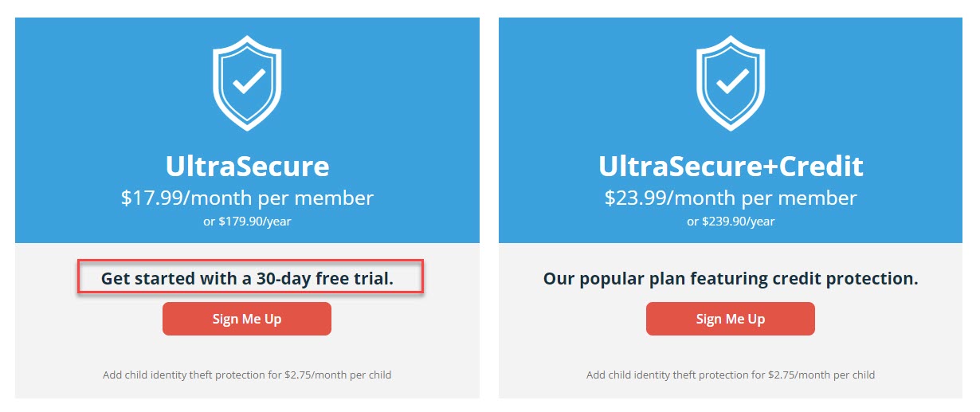The width and height of the screenshot is (980, 412).
Task: Click the blue header of the UltraSecure card
Action: pos(247,131)
